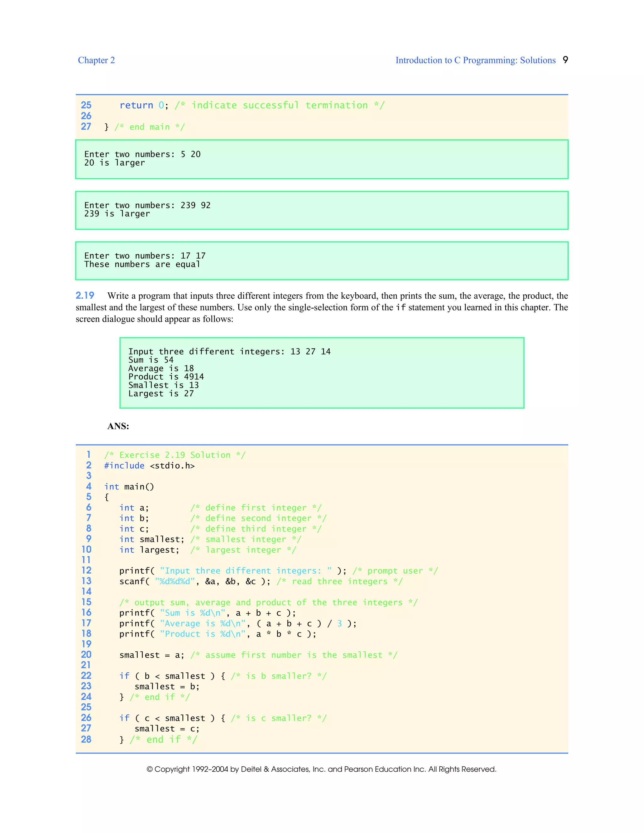Click 'Input three different integers: 13 27 14' output

(x=229, y=352)
